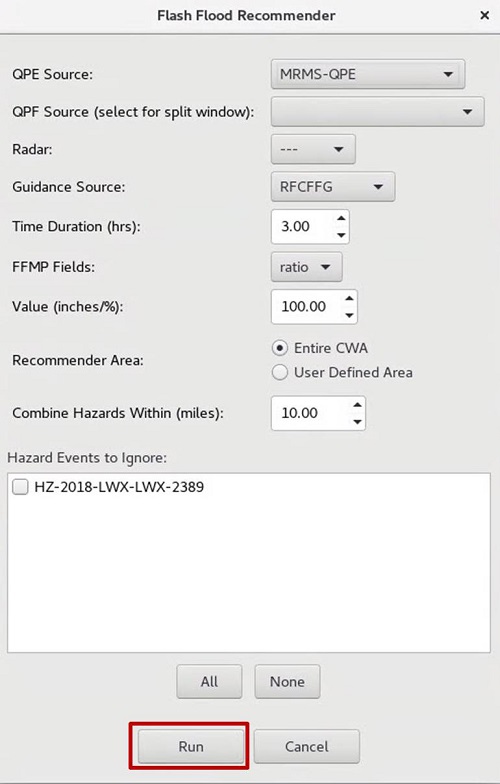Viewport: 500px width, 784px height.
Task: Select User Defined Area radio option
Action: (280, 372)
